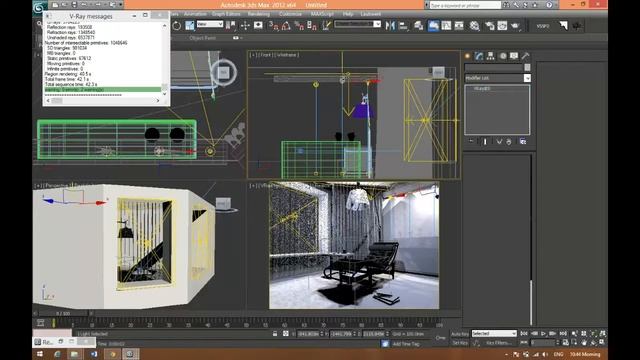Click V-Ray messages horizontal scroll thumb
The height and width of the screenshot is (360, 640).
pos(57,100)
